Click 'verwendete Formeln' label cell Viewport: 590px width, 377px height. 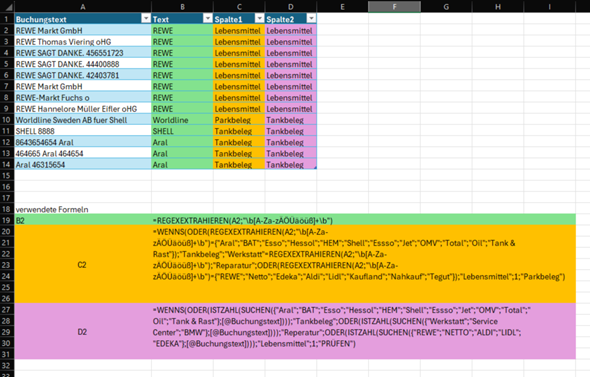(83, 209)
